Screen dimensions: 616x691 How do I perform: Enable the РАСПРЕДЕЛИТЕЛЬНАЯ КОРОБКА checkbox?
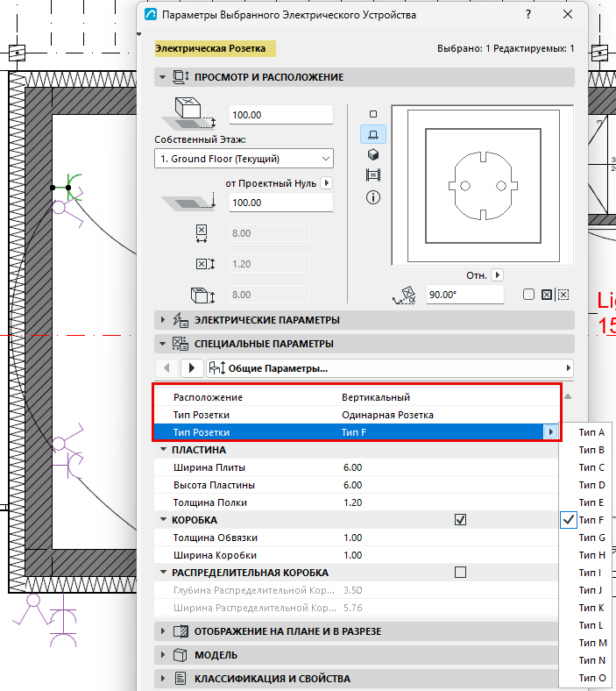pyautogui.click(x=460, y=573)
